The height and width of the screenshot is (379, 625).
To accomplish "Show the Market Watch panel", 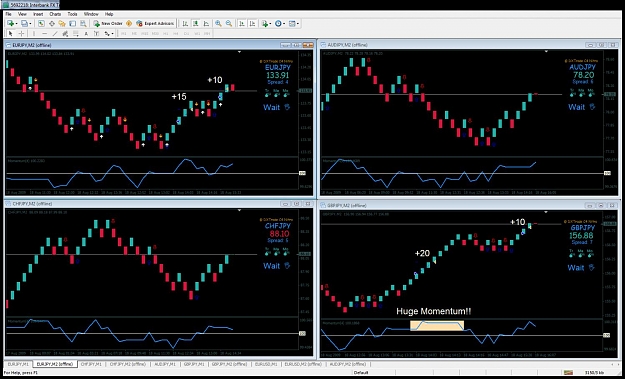I will 41,24.
